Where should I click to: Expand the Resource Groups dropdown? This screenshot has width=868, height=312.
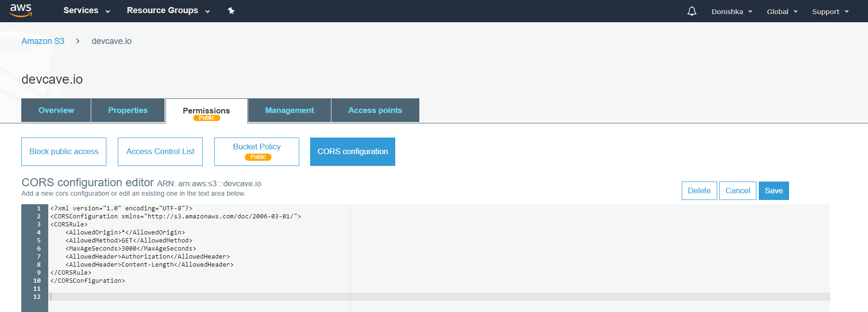(x=168, y=10)
